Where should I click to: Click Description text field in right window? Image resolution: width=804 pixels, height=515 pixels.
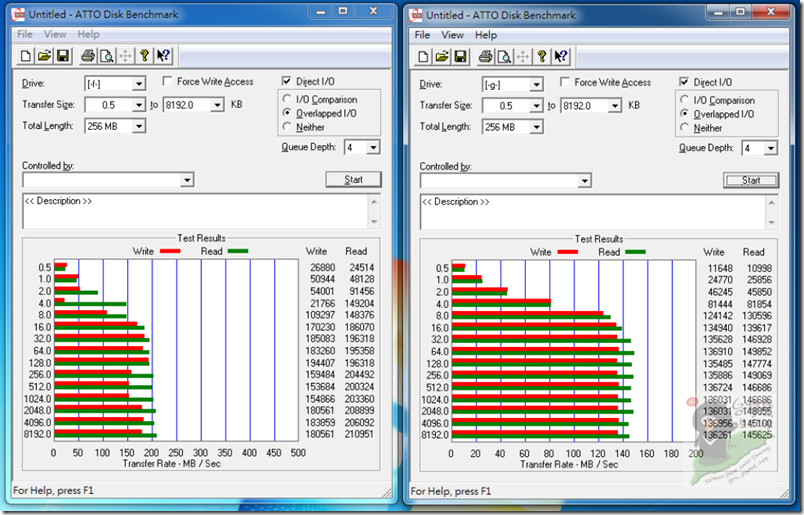pyautogui.click(x=593, y=212)
